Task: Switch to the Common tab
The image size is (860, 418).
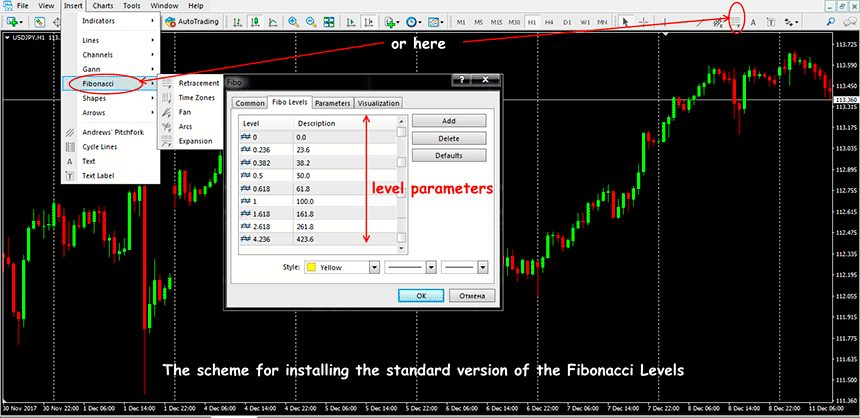Action: (250, 103)
